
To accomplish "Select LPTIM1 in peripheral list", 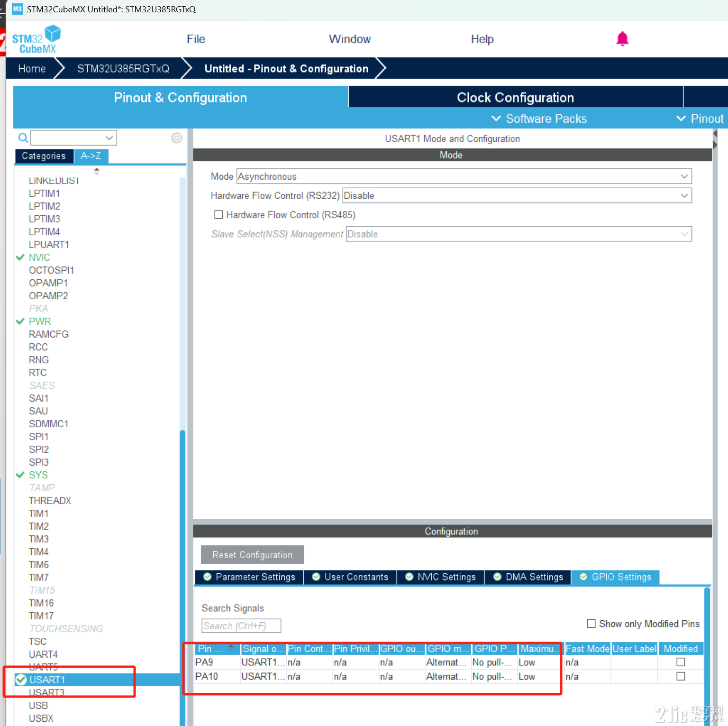I will (44, 193).
